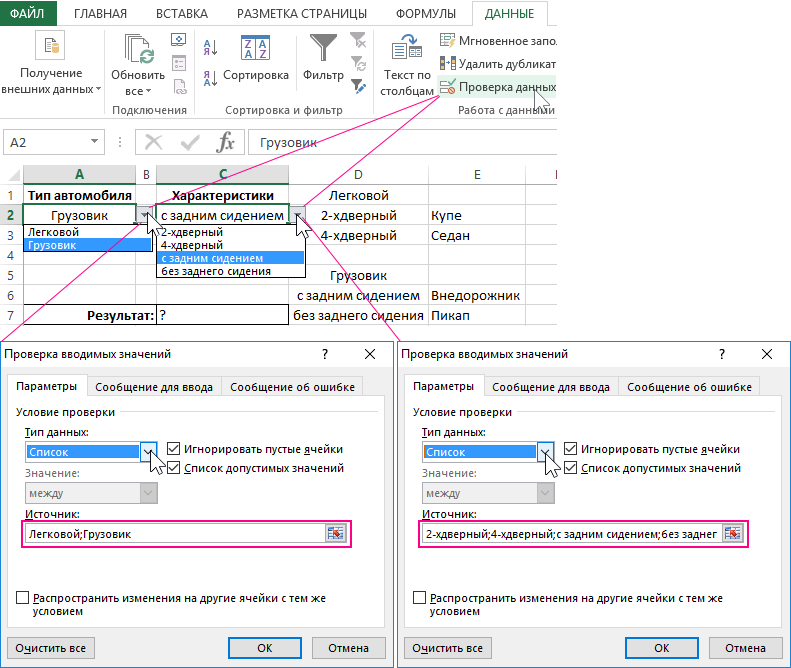Open Текст по столбцам tool
Screen dimensions: 791x668
[406, 50]
